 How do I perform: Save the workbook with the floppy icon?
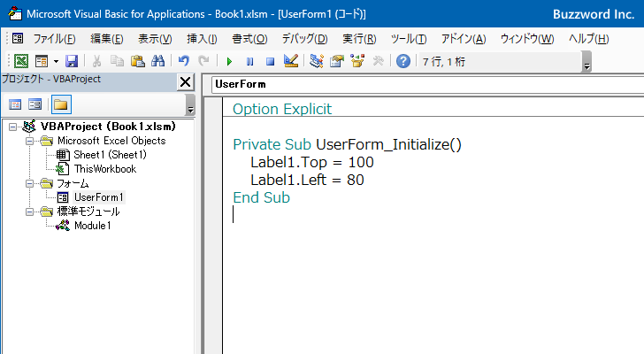coord(72,61)
